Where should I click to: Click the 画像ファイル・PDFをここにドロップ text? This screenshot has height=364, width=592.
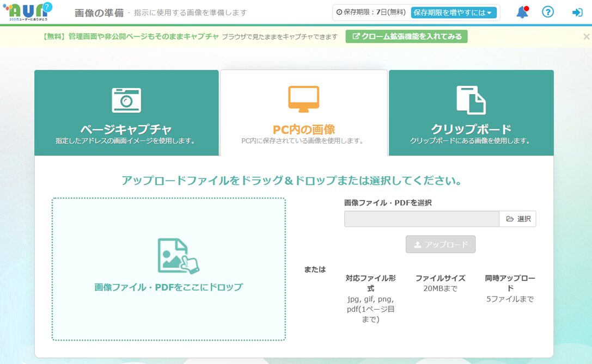pos(168,287)
